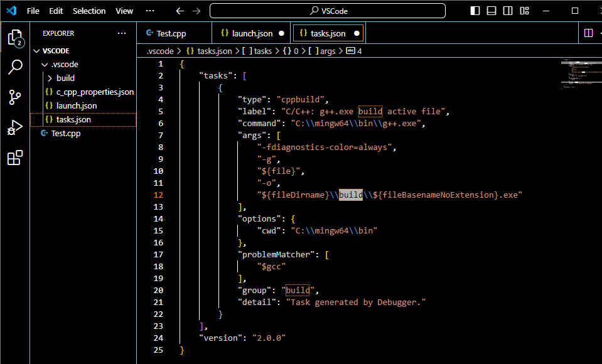
Task: Click the "cwd" key on line 15
Action: click(269, 230)
